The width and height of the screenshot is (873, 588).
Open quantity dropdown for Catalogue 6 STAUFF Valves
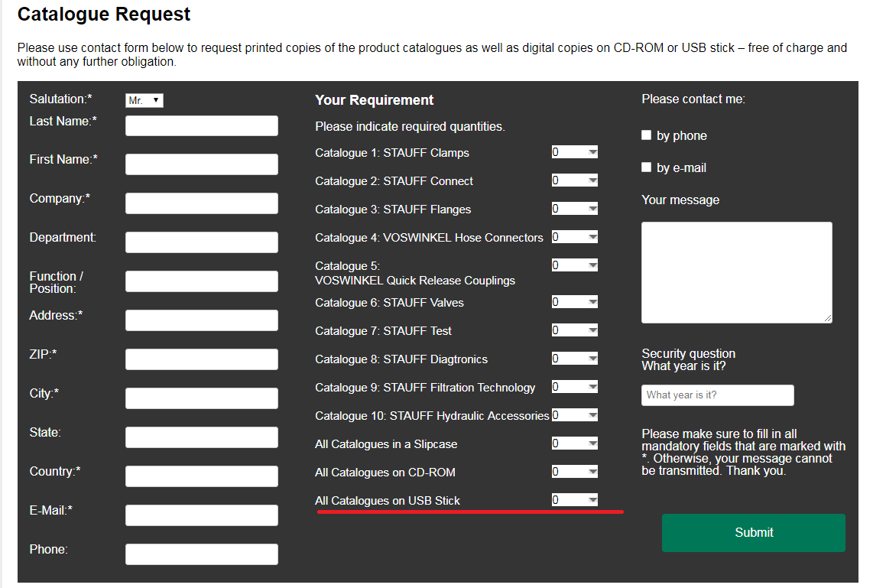coord(575,302)
